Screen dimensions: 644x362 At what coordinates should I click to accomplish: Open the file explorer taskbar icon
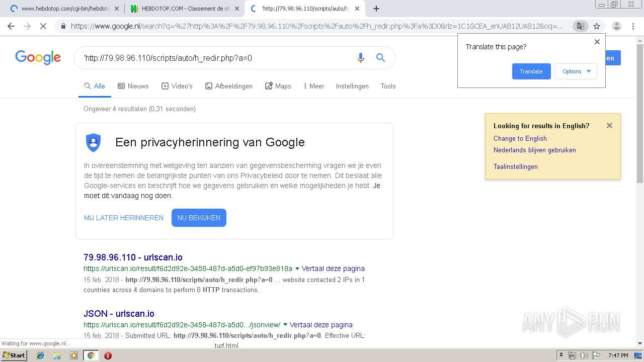pyautogui.click(x=57, y=355)
